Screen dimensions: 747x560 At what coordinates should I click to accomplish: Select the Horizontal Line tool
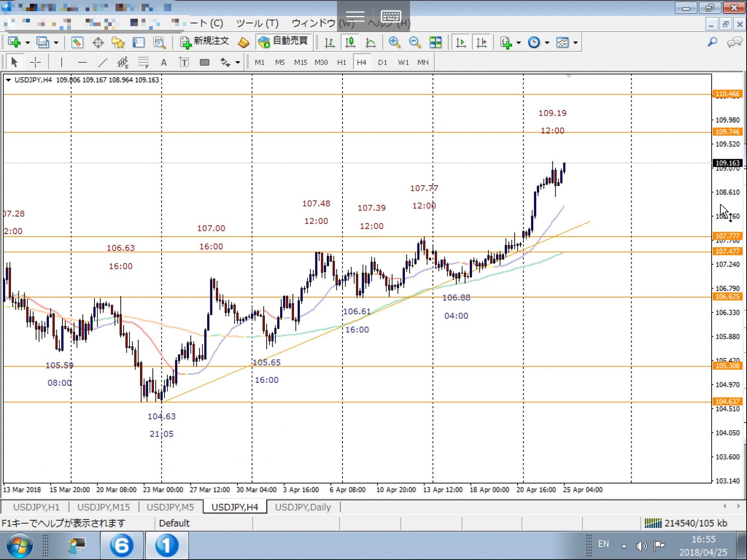tap(82, 62)
